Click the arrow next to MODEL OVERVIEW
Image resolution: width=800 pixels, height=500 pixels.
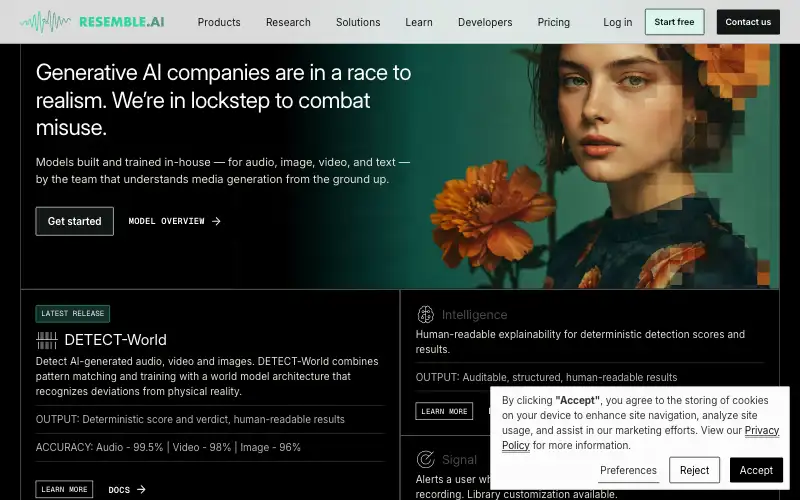coord(216,221)
